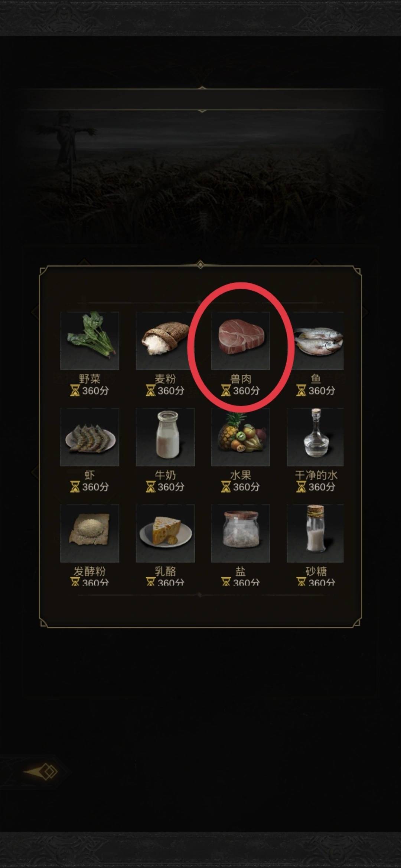401x868 pixels.
Task: Select the 砂糖 sugar bottle item
Action: click(x=315, y=533)
